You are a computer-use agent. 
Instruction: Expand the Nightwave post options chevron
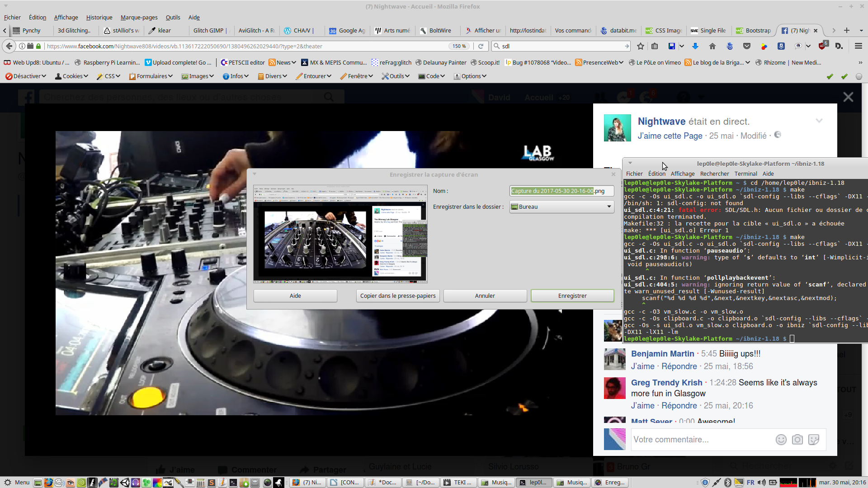pos(819,121)
